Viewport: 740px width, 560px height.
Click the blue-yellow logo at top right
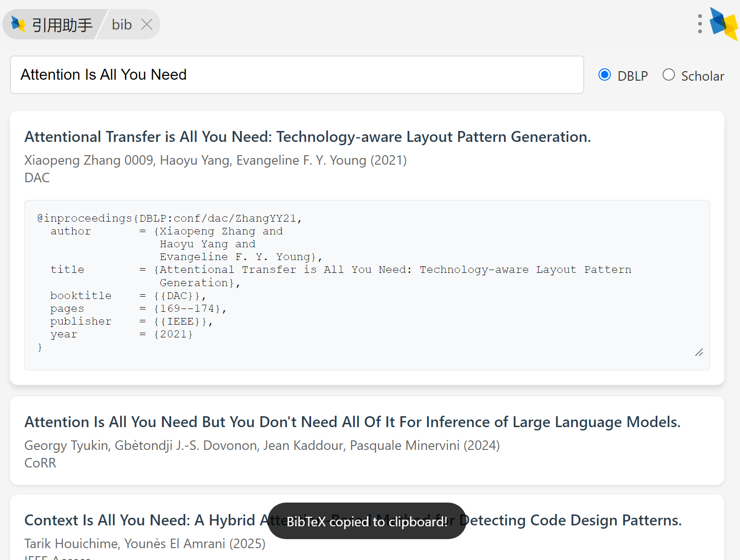pyautogui.click(x=723, y=24)
